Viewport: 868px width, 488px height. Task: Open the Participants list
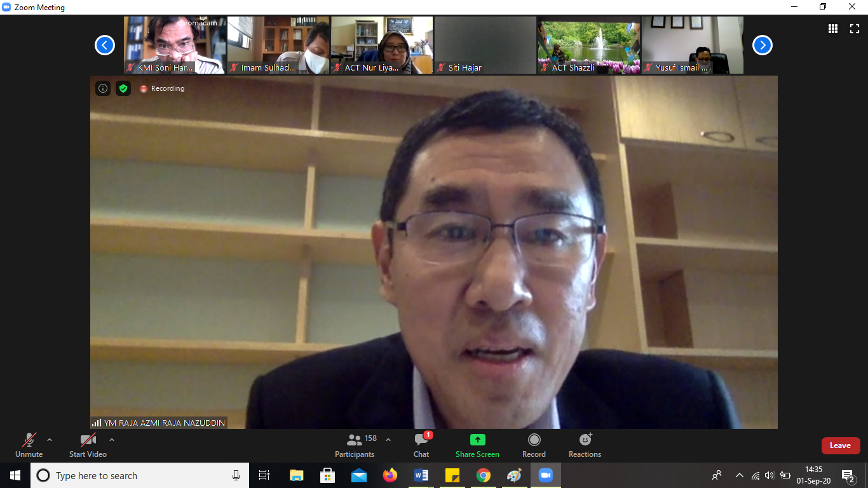pyautogui.click(x=355, y=445)
